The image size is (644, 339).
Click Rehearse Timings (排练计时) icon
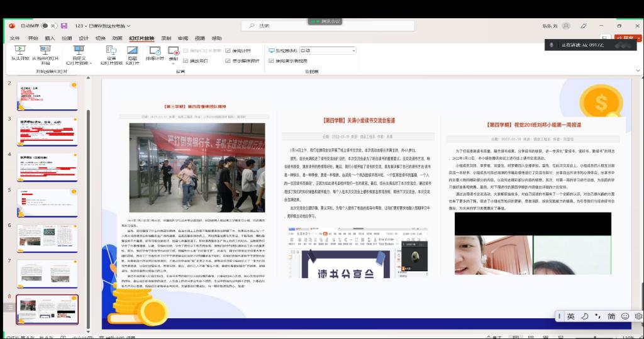point(154,53)
